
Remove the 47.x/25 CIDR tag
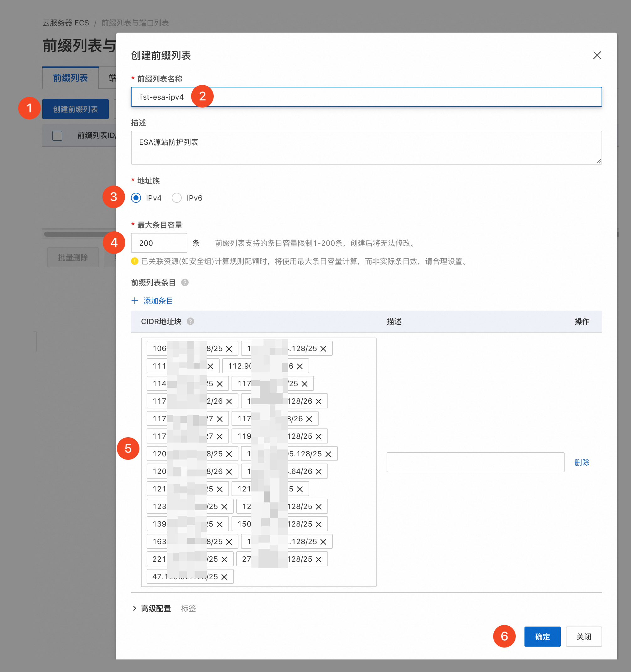pyautogui.click(x=224, y=577)
